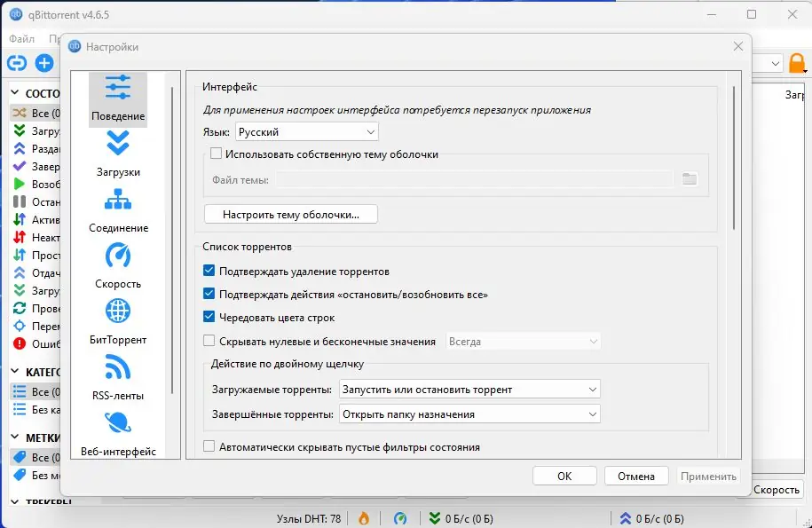
Task: Select the Активные filter arrows icon
Action: (20, 219)
